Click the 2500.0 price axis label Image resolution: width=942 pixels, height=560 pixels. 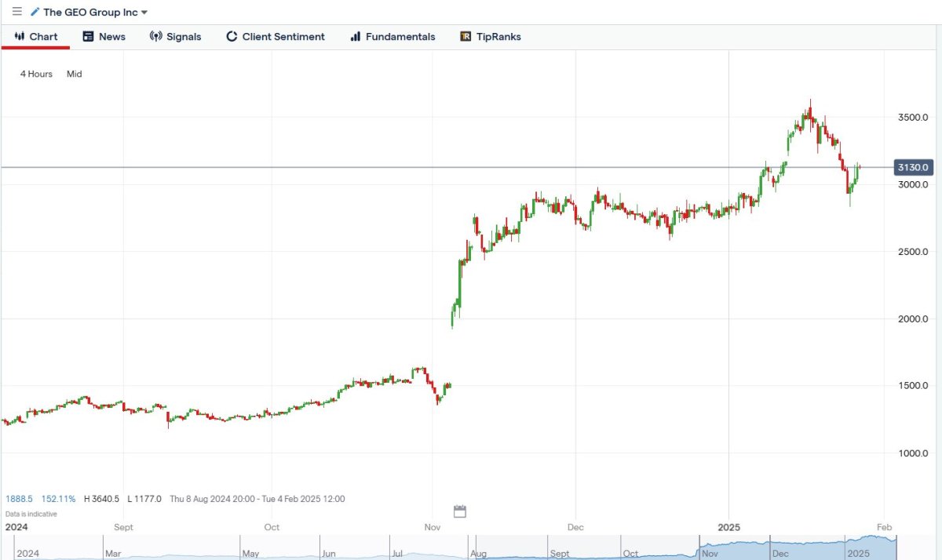click(914, 252)
